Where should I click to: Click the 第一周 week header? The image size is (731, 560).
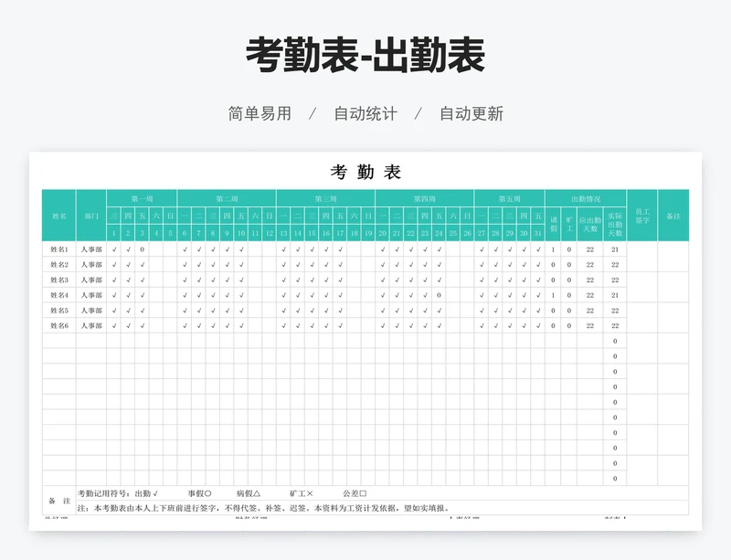click(142, 198)
